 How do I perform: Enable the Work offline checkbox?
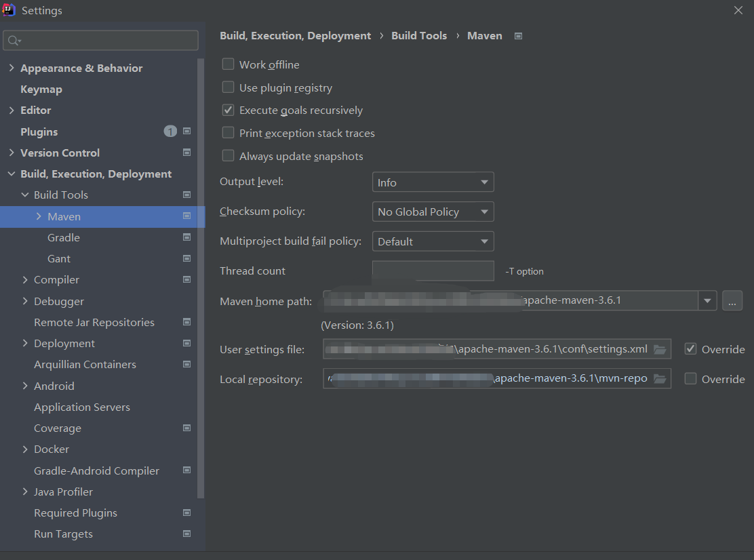pyautogui.click(x=228, y=64)
